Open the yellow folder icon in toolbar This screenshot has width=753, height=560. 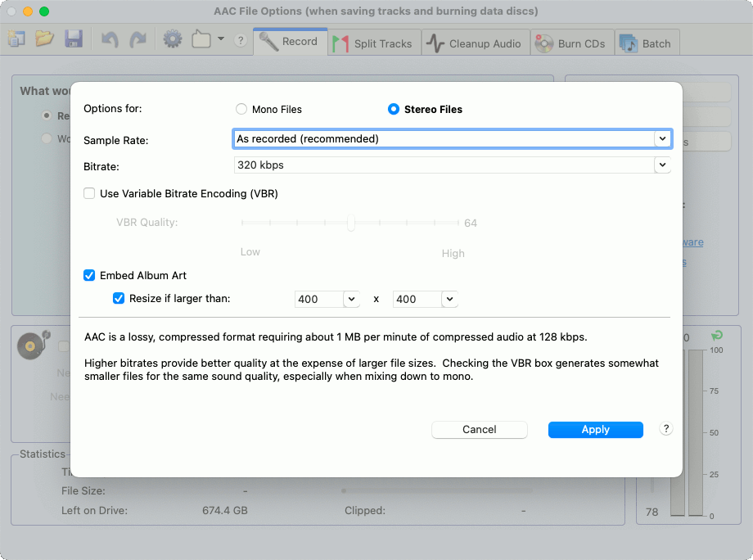click(x=45, y=39)
